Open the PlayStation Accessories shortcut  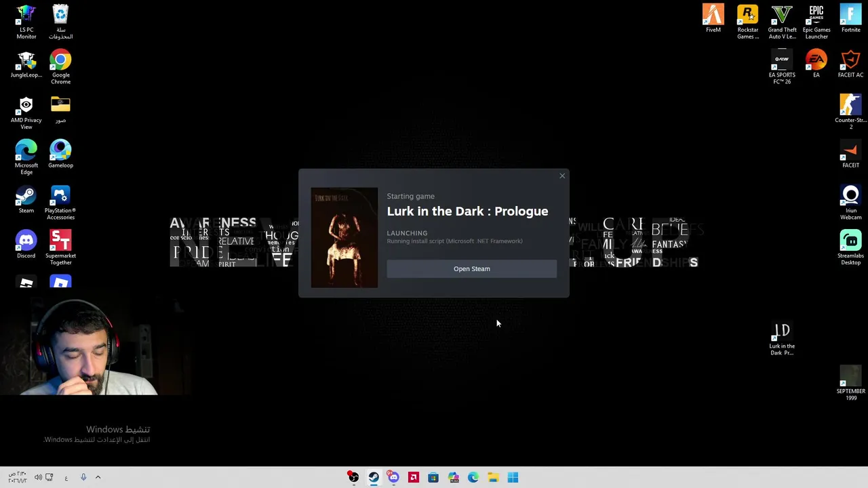[60, 203]
